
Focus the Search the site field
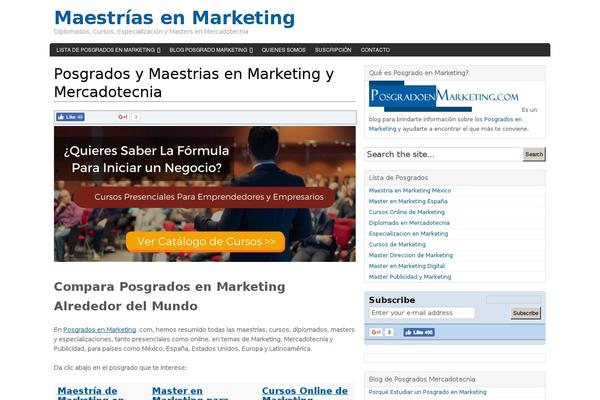click(x=443, y=154)
